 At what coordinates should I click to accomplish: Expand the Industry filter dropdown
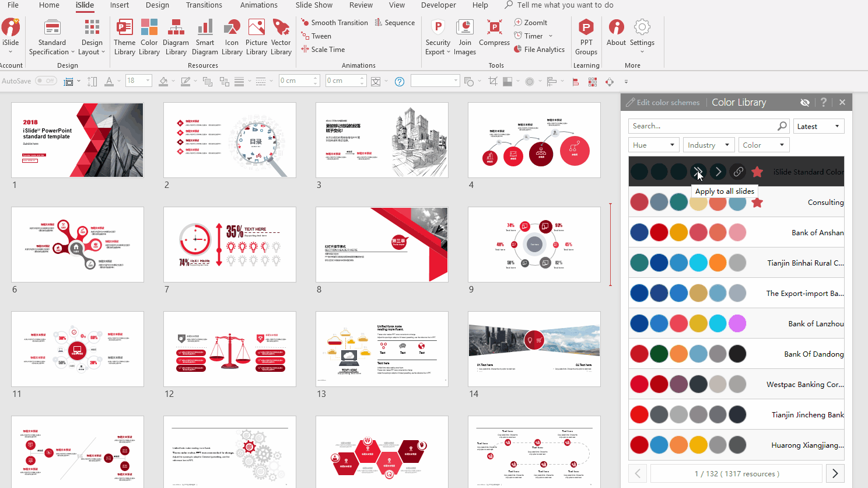click(709, 145)
